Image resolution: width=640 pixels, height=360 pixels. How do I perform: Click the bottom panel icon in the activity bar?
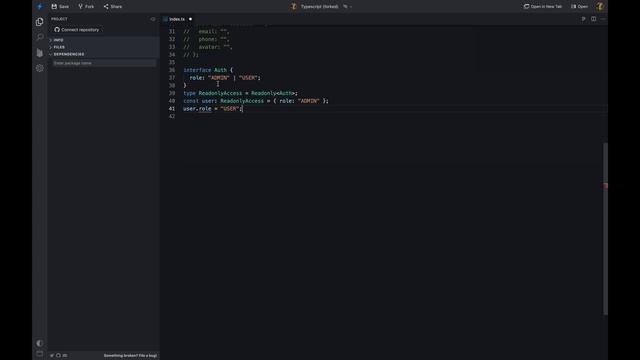coord(40,353)
